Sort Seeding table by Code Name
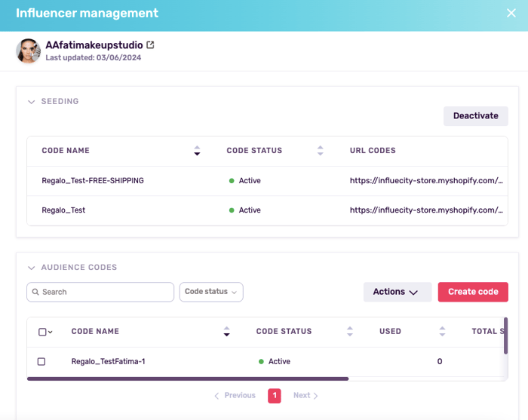 197,151
